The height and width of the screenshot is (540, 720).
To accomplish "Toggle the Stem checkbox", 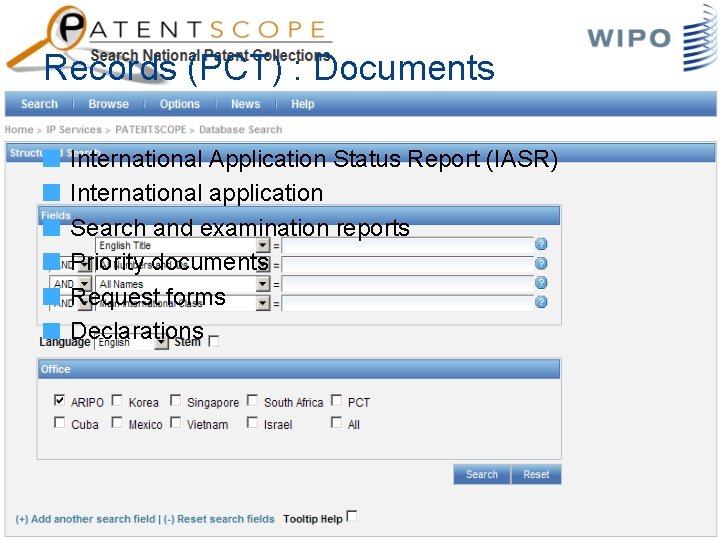I will point(214,342).
